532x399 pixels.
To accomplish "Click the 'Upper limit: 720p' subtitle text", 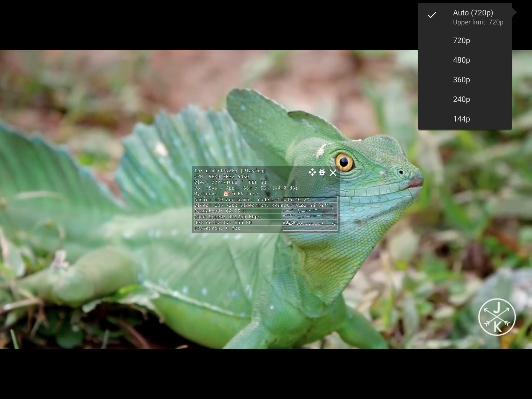I will click(478, 22).
